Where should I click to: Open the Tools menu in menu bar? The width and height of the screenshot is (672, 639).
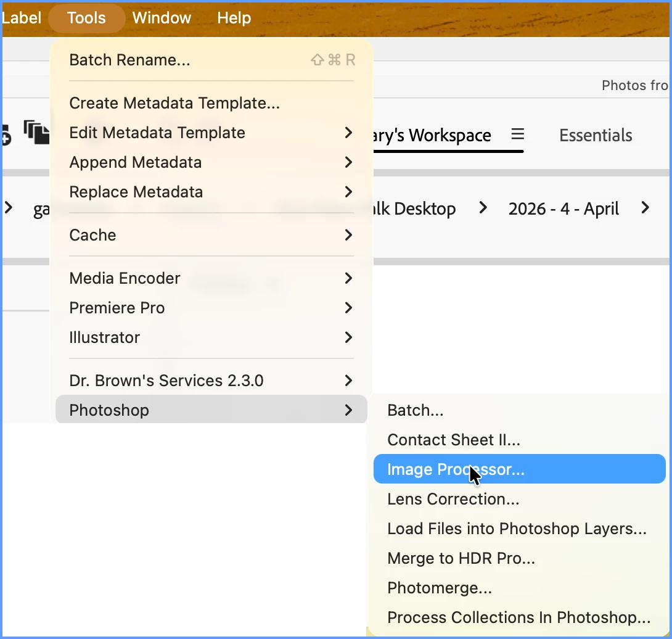click(86, 18)
